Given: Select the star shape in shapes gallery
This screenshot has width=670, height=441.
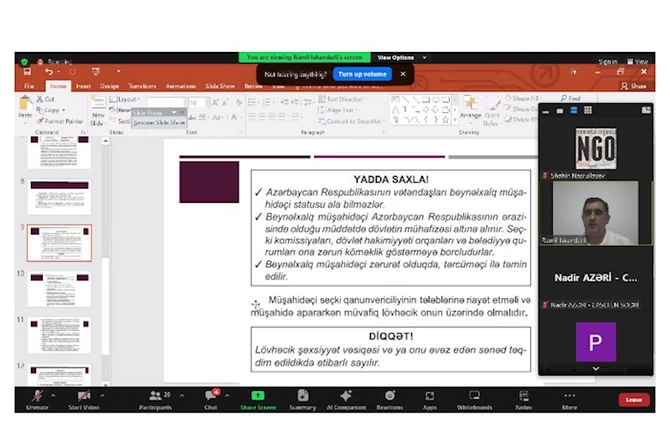Looking at the screenshot, I should click(445, 120).
